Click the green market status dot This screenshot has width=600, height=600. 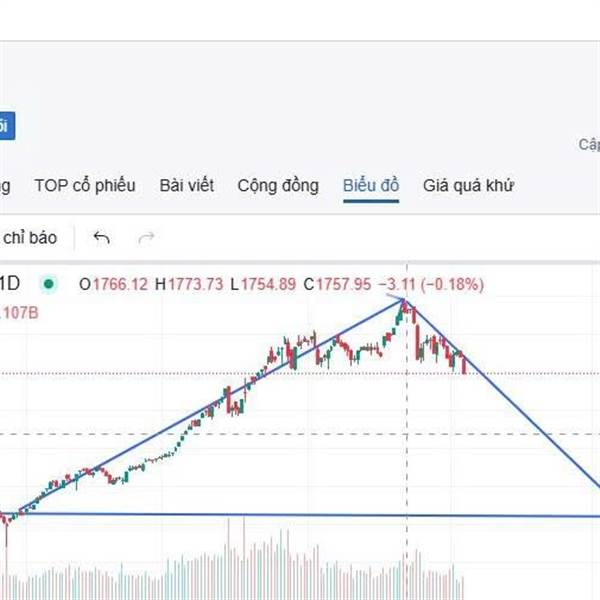pos(47,285)
